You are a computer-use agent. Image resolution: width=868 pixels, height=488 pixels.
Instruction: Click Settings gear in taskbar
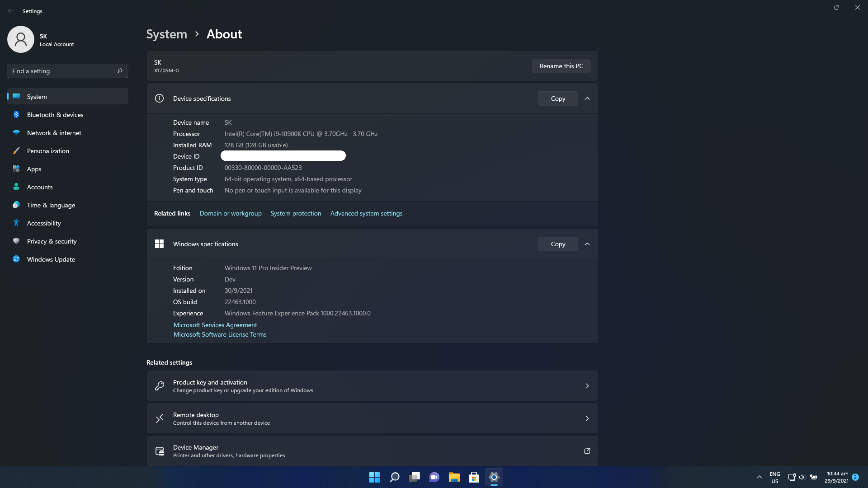494,477
